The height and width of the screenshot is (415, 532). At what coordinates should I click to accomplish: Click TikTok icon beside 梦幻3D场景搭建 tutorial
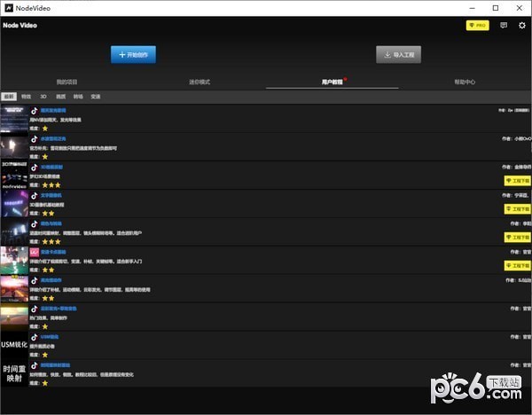pyautogui.click(x=35, y=168)
